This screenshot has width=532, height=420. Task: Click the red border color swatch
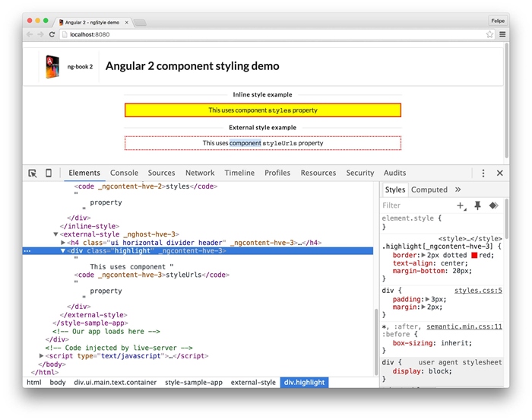click(475, 255)
